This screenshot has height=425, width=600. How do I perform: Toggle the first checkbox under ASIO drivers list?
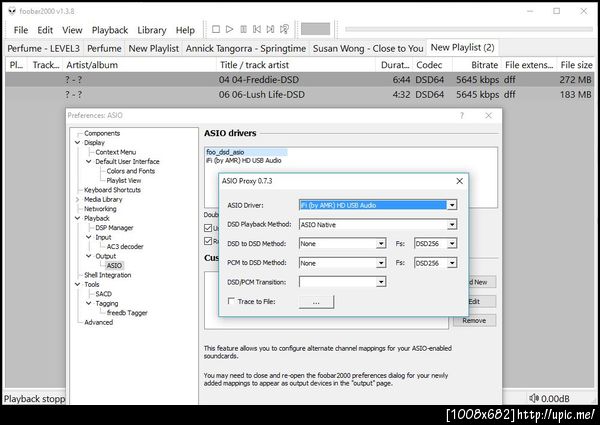pos(208,228)
